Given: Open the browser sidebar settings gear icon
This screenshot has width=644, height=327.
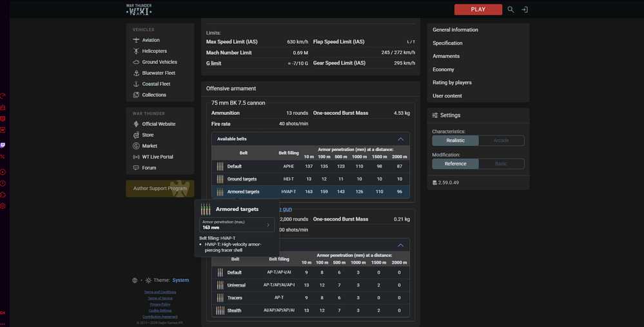Looking at the screenshot, I should coord(3,206).
